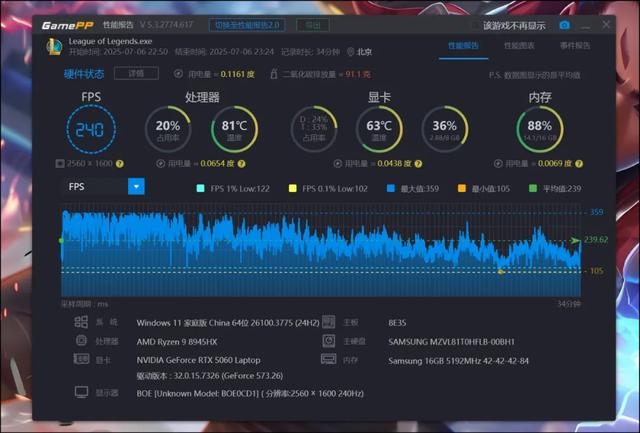Click processor 81℃ temperature gauge

234,129
